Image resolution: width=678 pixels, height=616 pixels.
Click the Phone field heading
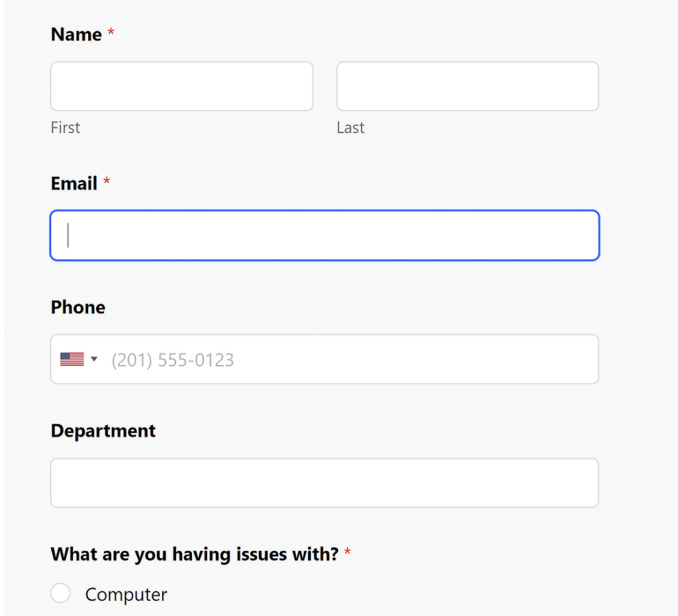[x=77, y=307]
